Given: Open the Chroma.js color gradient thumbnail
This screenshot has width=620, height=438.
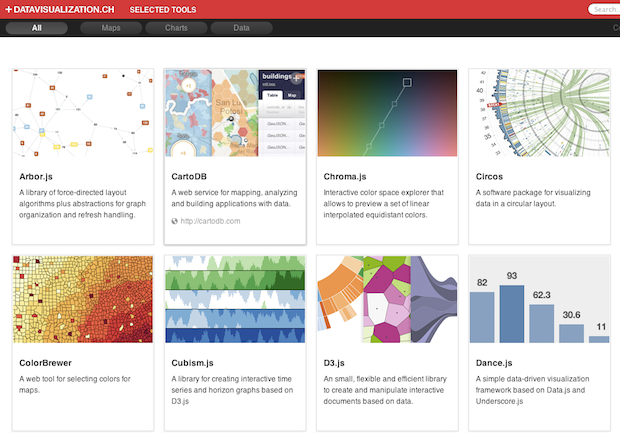Looking at the screenshot, I should point(388,113).
